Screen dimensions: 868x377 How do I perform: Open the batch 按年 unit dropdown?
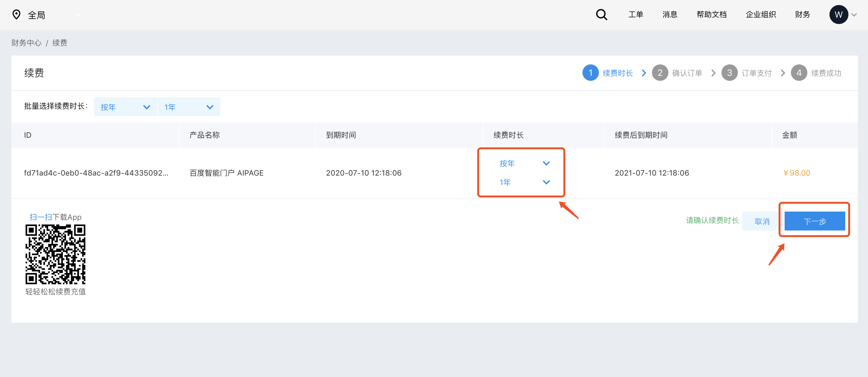pyautogui.click(x=125, y=107)
